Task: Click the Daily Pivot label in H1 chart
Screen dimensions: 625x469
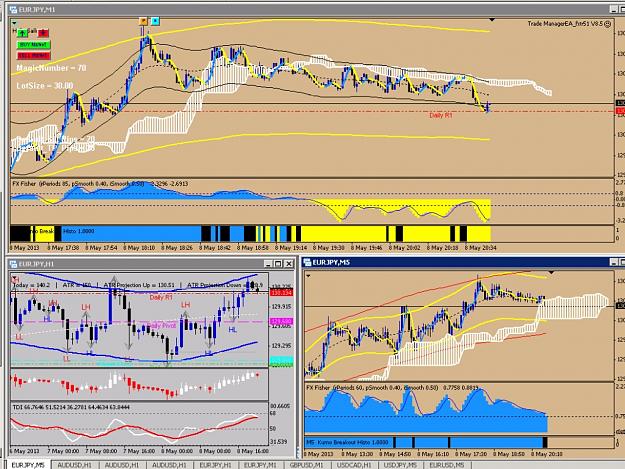Action: [161, 326]
